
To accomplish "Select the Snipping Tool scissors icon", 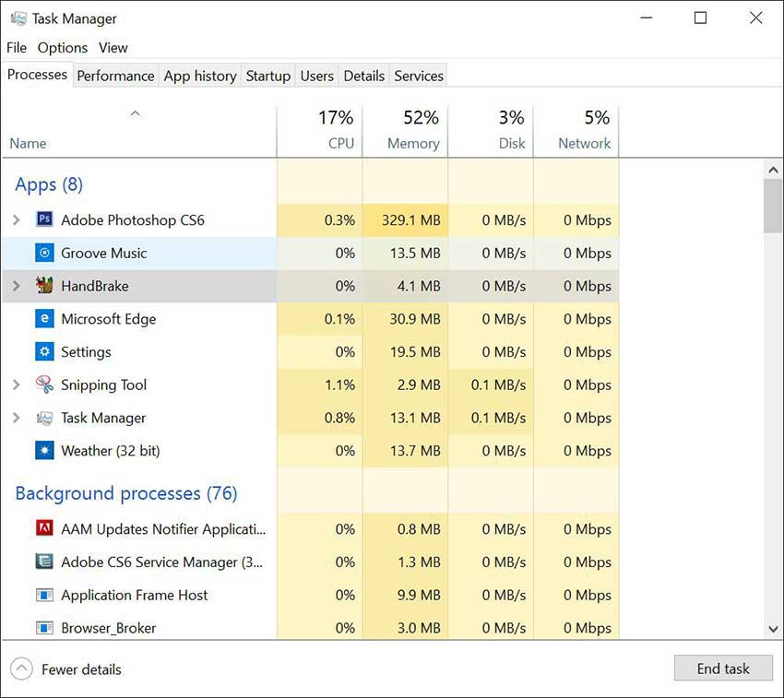I will pos(44,384).
